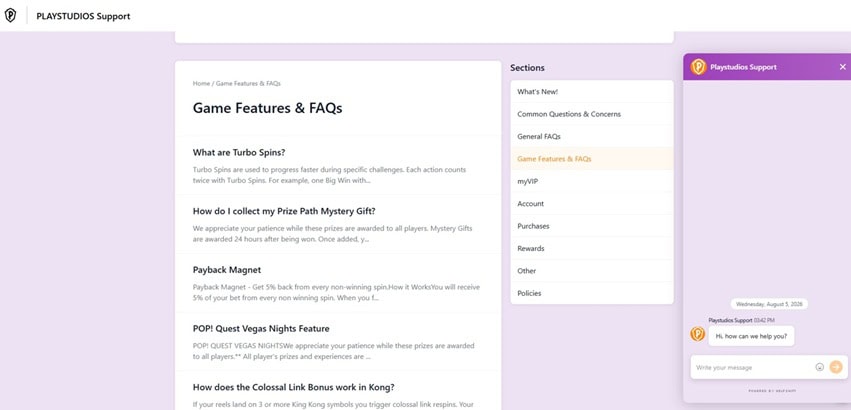Open What are Turbo Spins? article
Viewport: 851px width, 410px height.
click(239, 152)
